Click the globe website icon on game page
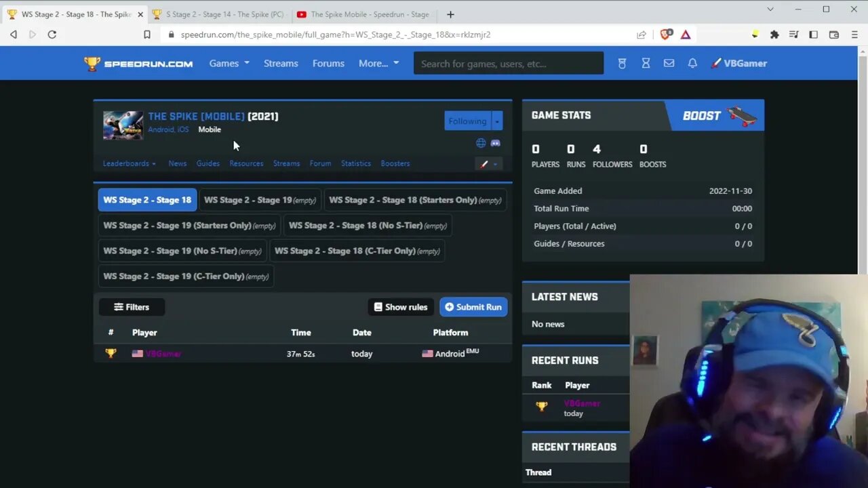The height and width of the screenshot is (488, 868). 481,143
